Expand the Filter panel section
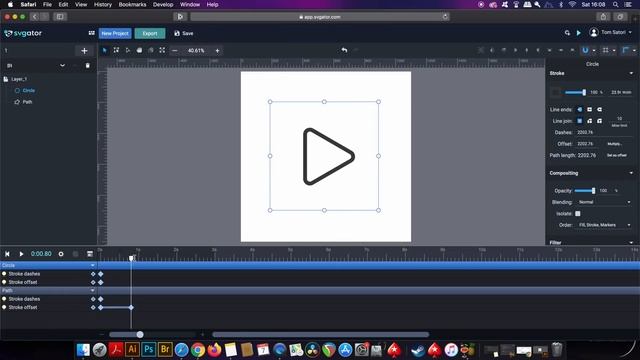640x360 pixels. pos(631,242)
